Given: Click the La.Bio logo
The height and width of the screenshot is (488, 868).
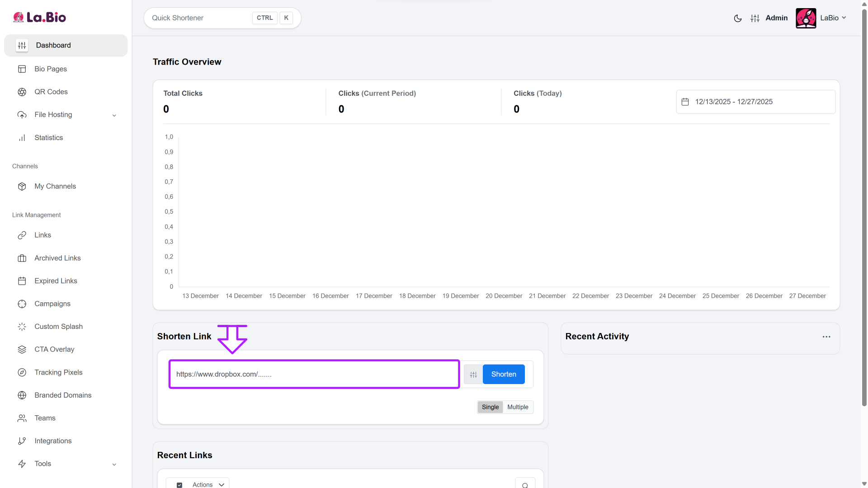Looking at the screenshot, I should (x=40, y=17).
